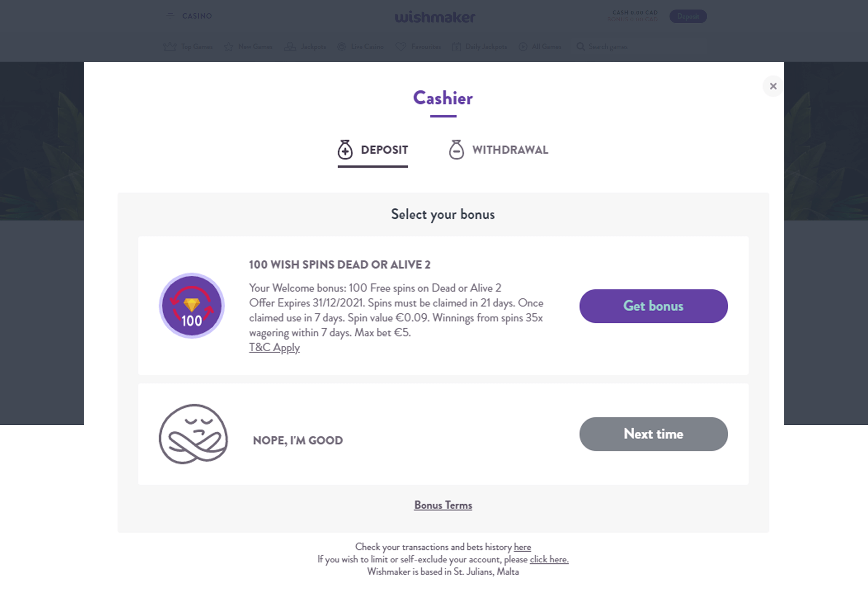Click the Top Games crown icon
The image size is (868, 597).
tap(169, 47)
